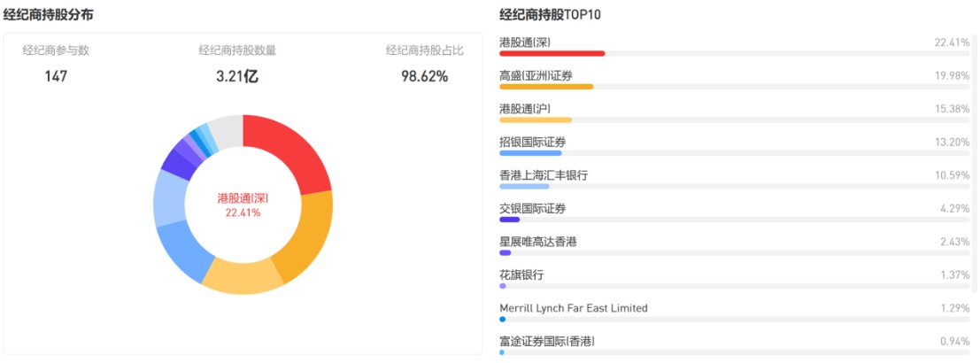Image resolution: width=980 pixels, height=363 pixels.
Task: Click the 经纪商持股占比 98.62% value
Action: coord(425,77)
